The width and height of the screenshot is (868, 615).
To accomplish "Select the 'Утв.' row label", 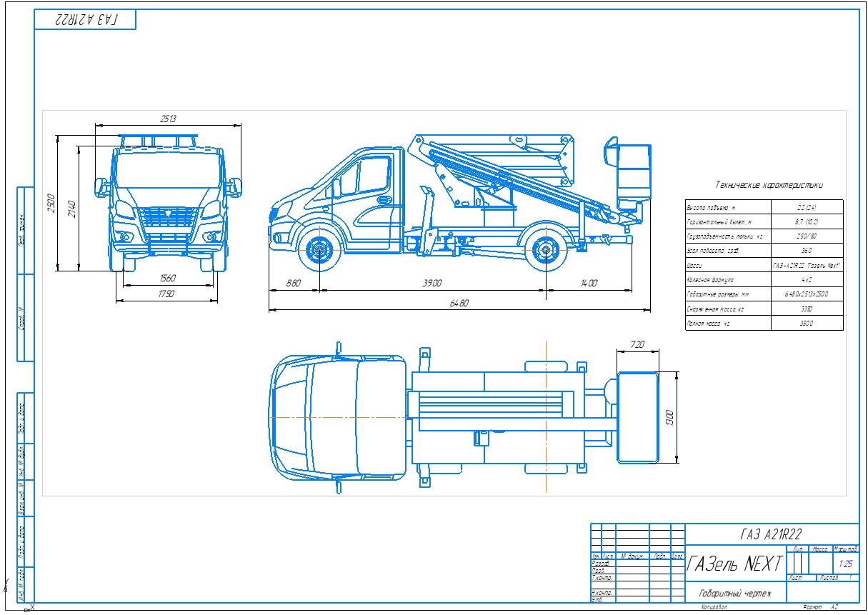I will (x=597, y=599).
